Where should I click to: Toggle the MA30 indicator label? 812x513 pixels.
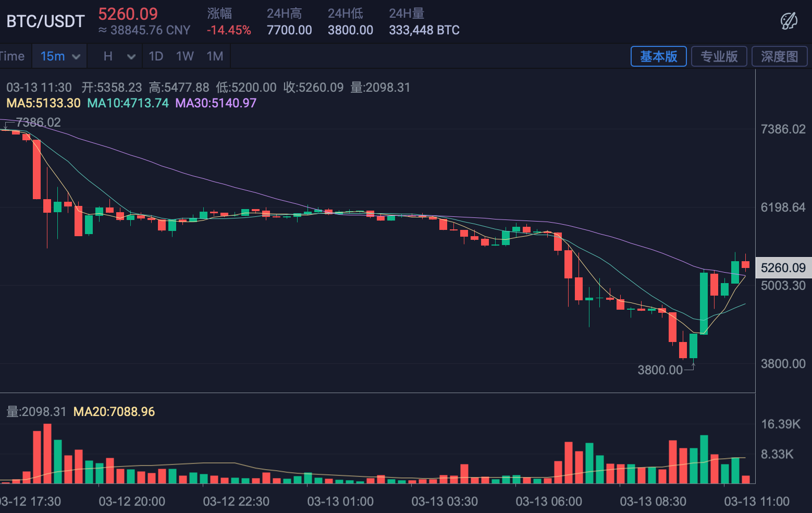click(x=216, y=103)
